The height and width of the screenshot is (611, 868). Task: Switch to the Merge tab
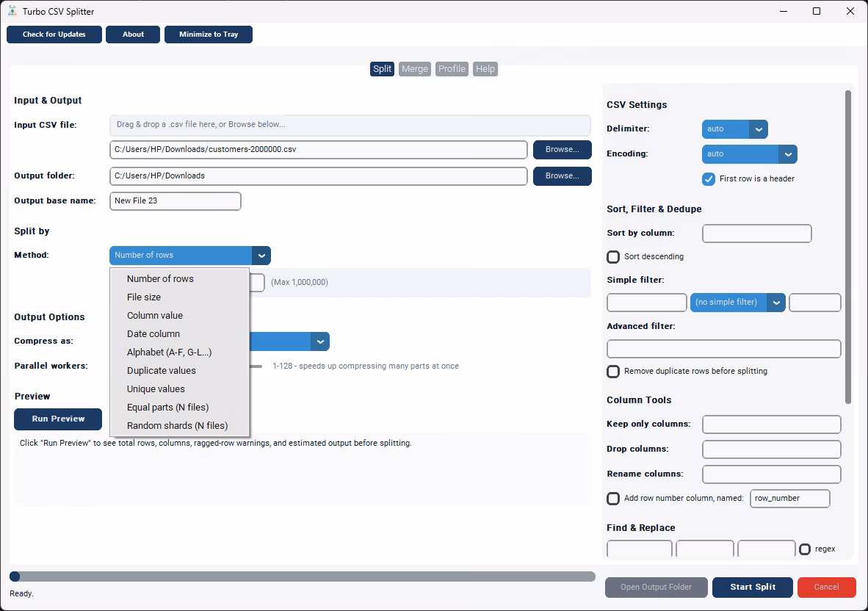pos(415,68)
